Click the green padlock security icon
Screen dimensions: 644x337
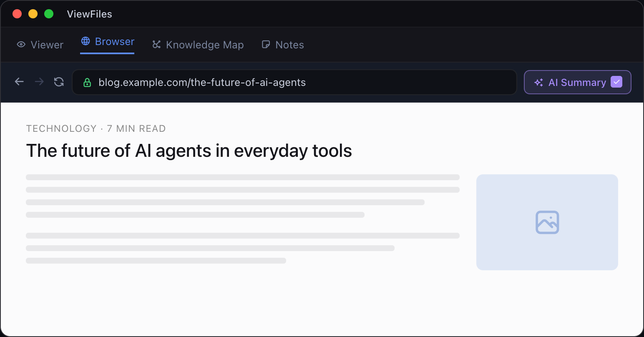(87, 83)
